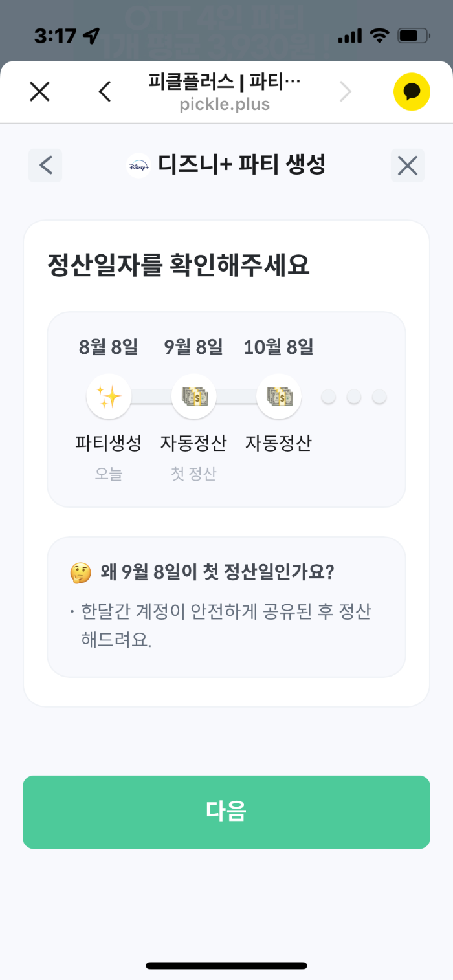This screenshot has width=453, height=980.
Task: Tap the 자동정산 cash icon under 10월 8일
Action: (278, 395)
